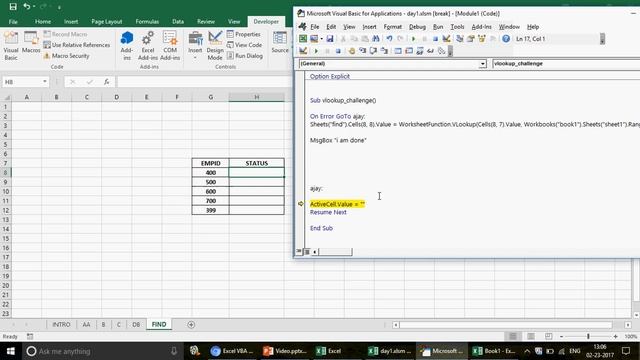Click the Insert Function fx icon
Screen dimensions: 640x360
tap(107, 82)
